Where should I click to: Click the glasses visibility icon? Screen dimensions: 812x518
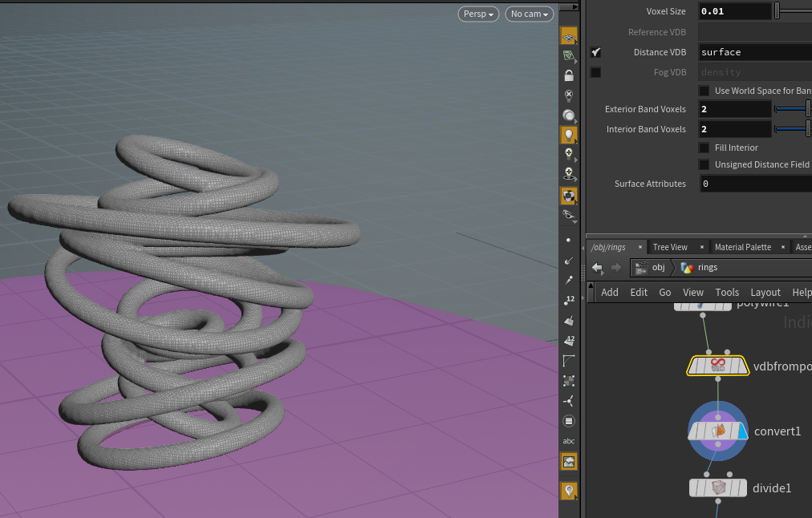tap(569, 215)
